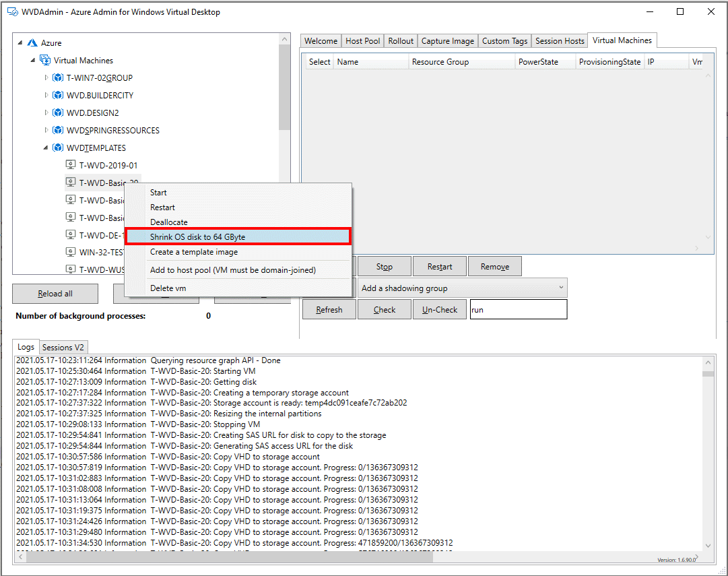The height and width of the screenshot is (576, 728).
Task: Click the 'Getting disk' log line
Action: [136, 382]
